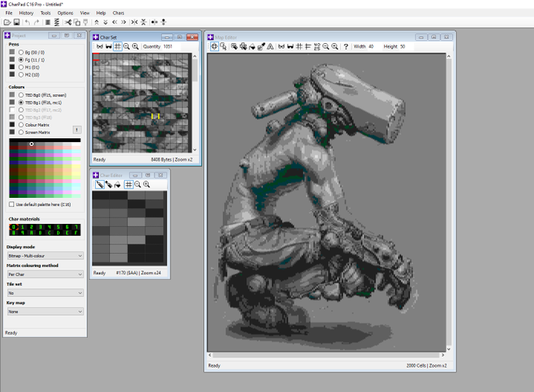
Task: Zoom out in the Map Editor
Action: (326, 46)
